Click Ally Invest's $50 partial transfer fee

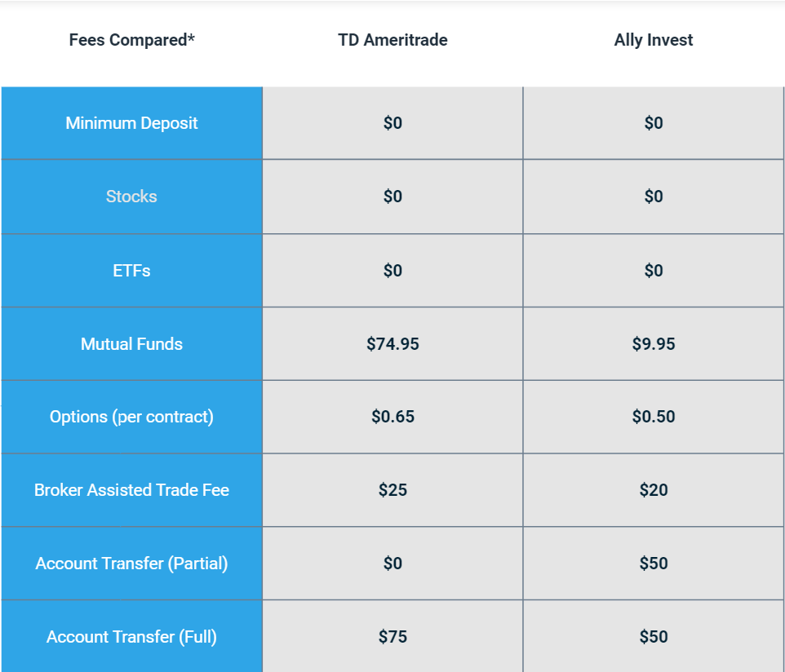(x=654, y=564)
